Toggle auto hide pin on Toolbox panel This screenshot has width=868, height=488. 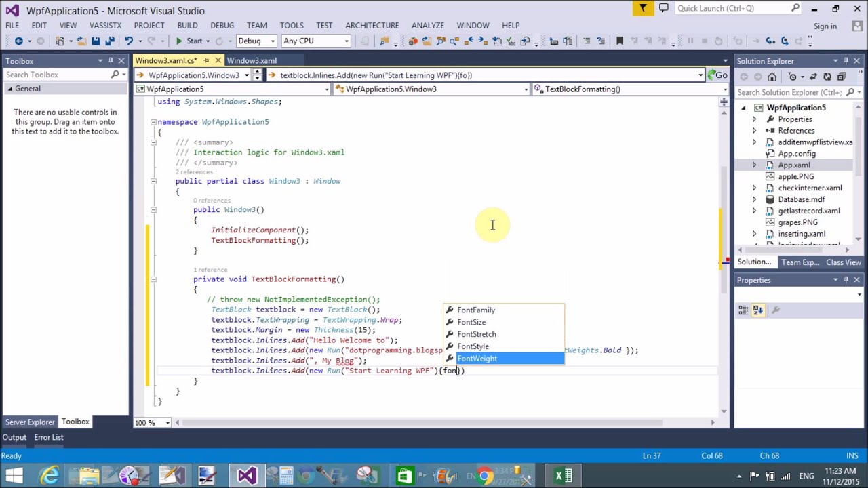click(111, 61)
